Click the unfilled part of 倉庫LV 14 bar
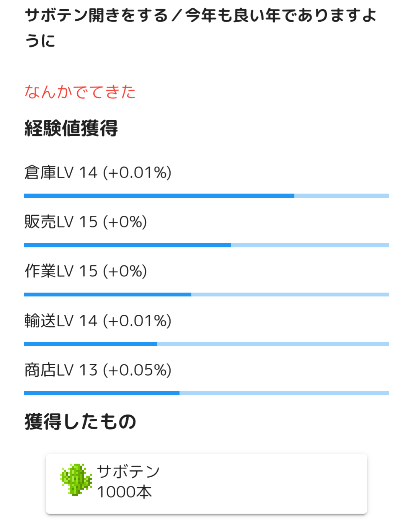Viewport: 413px width, 532px height. [341, 196]
